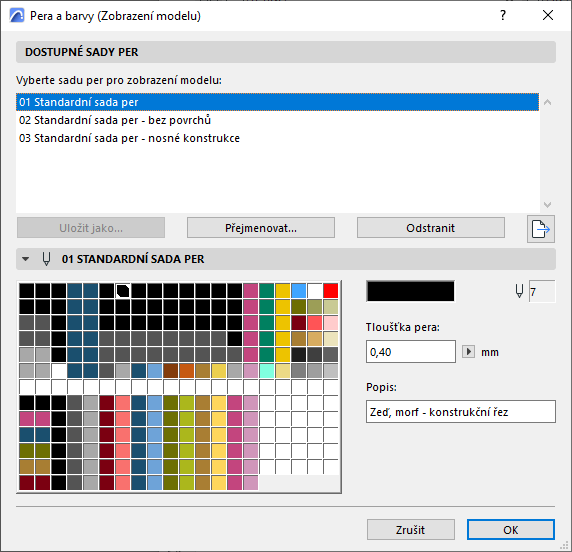Screen dimensions: 572x552
Task: Click the pen set list scroll up arrow
Action: coord(547,103)
